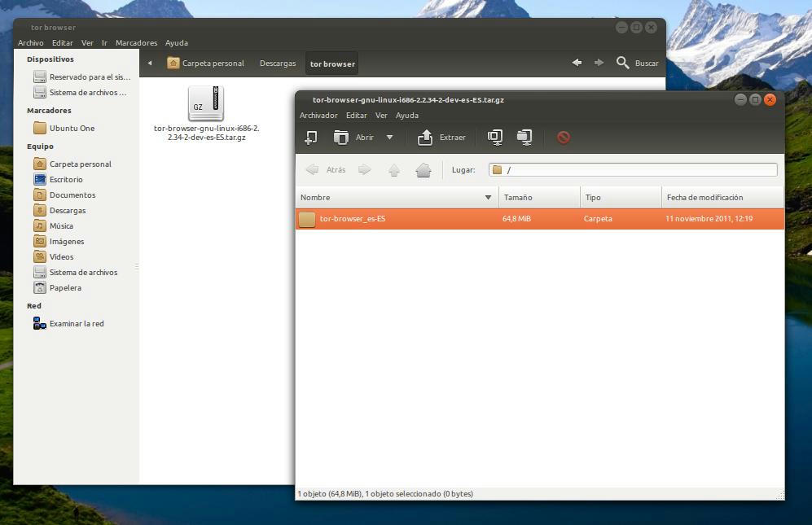Open the Archivador menu
Screen dimensions: 812x525
pyautogui.click(x=318, y=116)
